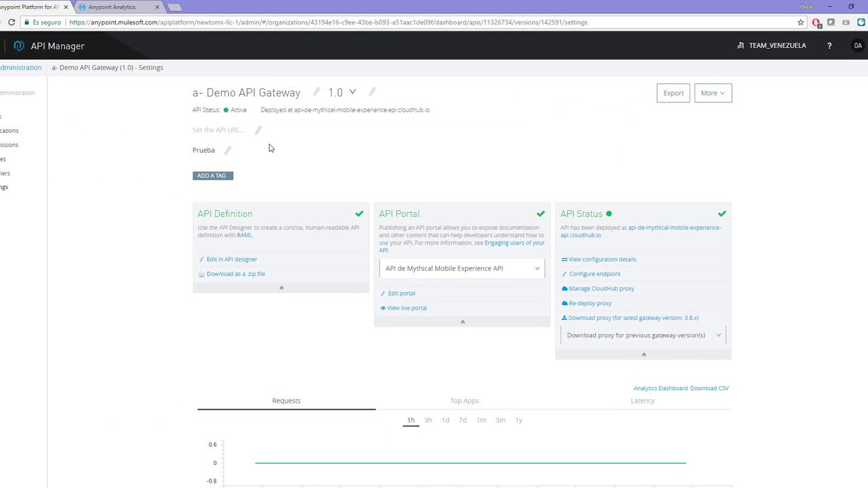Close the Anypoint Analytics browser tab
The width and height of the screenshot is (868, 488).
click(157, 7)
